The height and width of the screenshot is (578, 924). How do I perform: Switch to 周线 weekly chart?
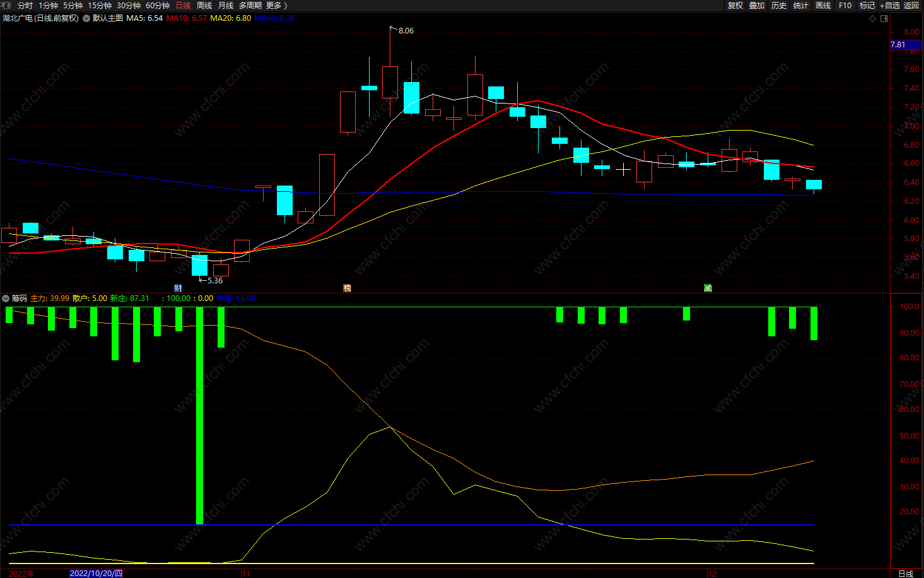click(x=204, y=6)
